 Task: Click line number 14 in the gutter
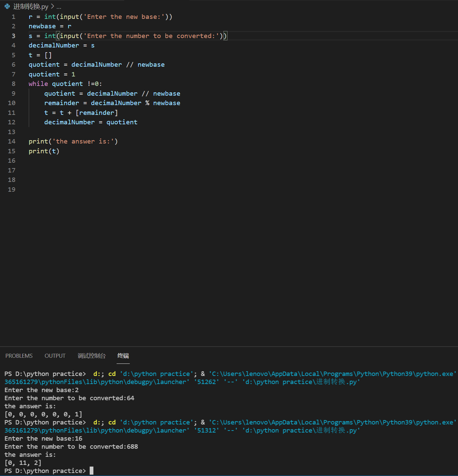point(12,141)
